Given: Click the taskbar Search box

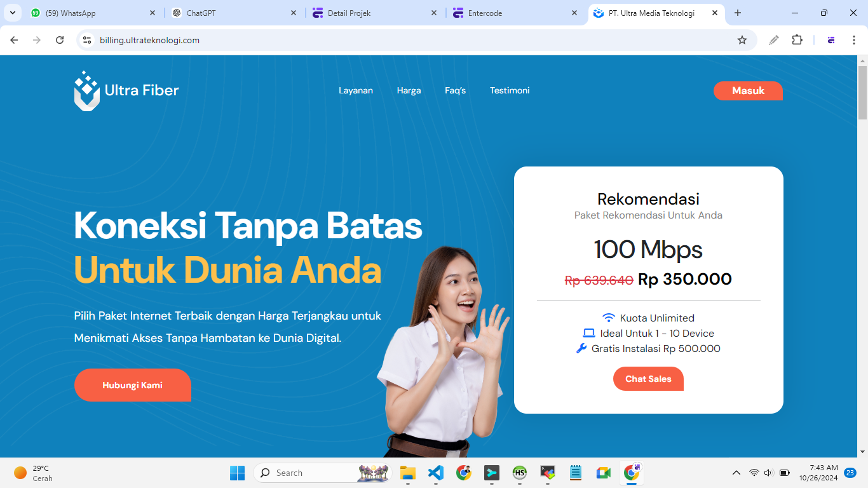Looking at the screenshot, I should [322, 473].
